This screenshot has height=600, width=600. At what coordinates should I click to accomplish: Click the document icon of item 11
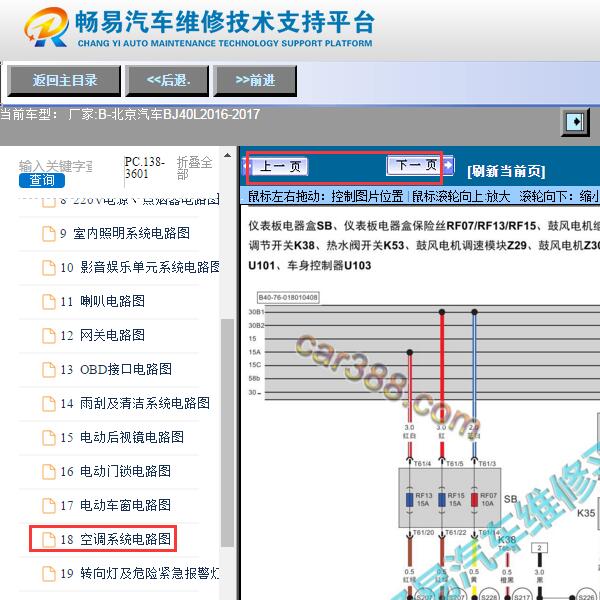click(49, 302)
